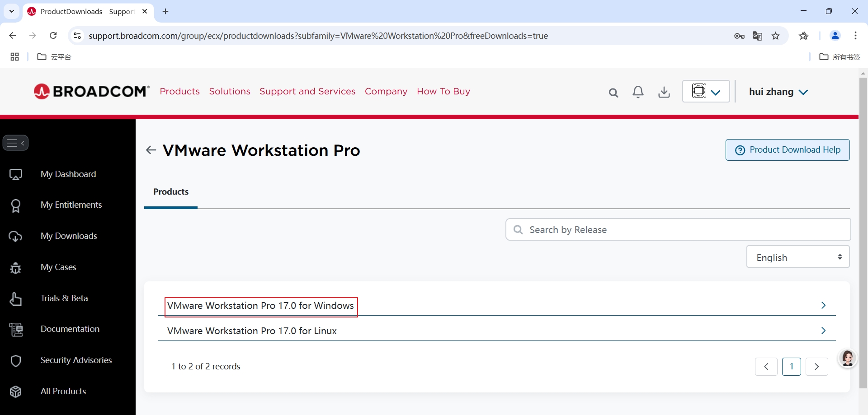Collapse the sidebar with the hamburger toggle
Screen dimensions: 868x415
pos(15,143)
